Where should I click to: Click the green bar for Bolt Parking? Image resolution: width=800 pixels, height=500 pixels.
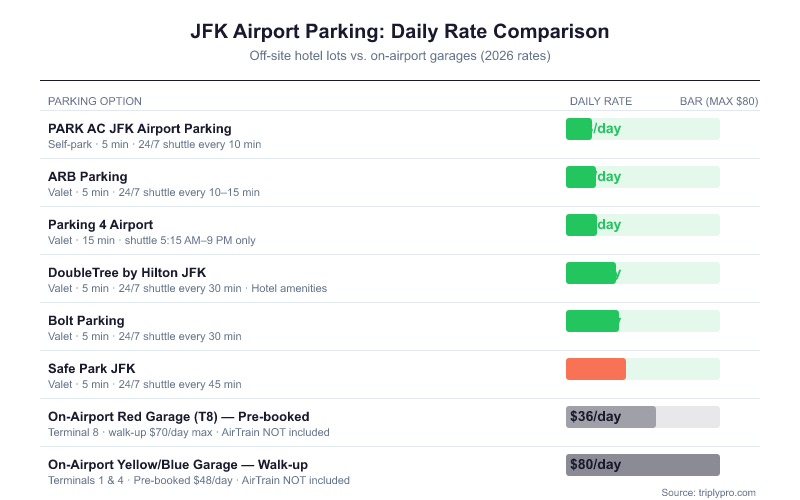click(592, 321)
